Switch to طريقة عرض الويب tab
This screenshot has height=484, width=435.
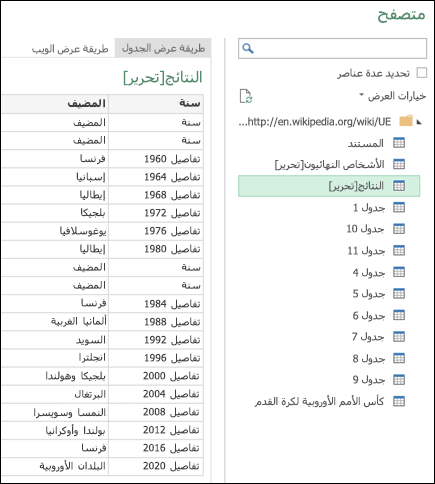70,49
